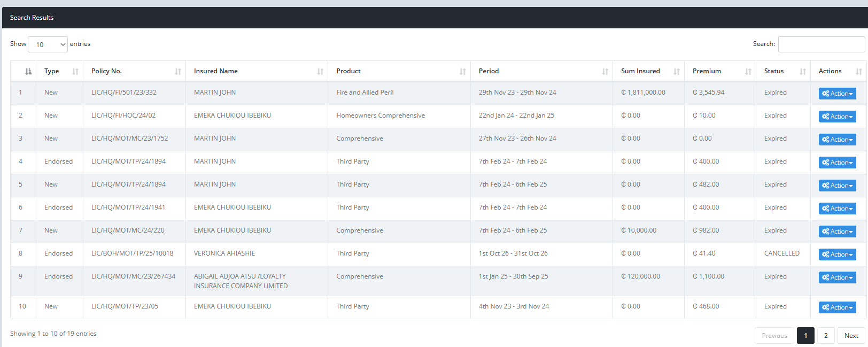868x347 pixels.
Task: Open Action dropdown for ABIGAIL ADJOA ATSU row
Action: (837, 277)
